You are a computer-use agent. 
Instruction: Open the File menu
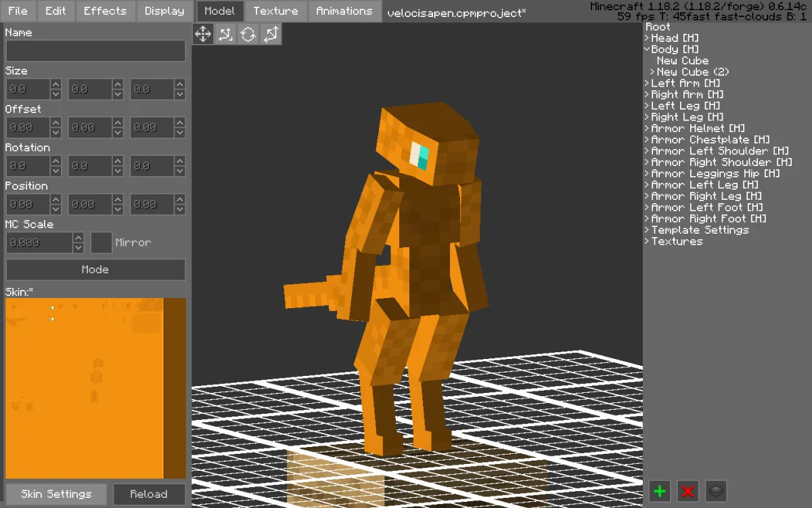click(18, 11)
